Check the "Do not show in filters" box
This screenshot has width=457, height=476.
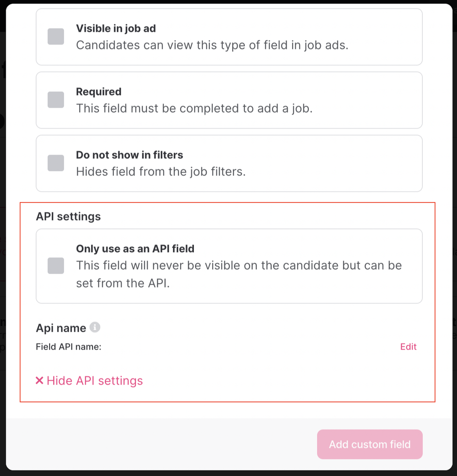click(x=56, y=163)
